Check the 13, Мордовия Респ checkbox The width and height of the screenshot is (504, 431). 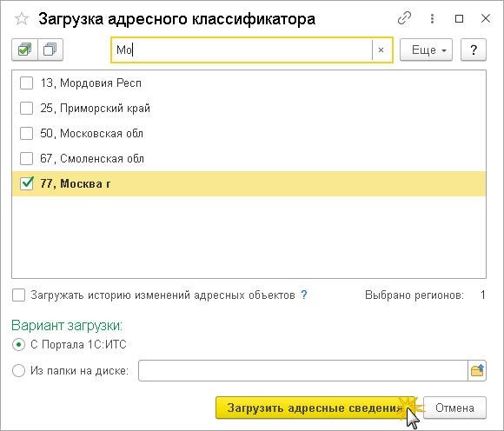click(x=26, y=83)
